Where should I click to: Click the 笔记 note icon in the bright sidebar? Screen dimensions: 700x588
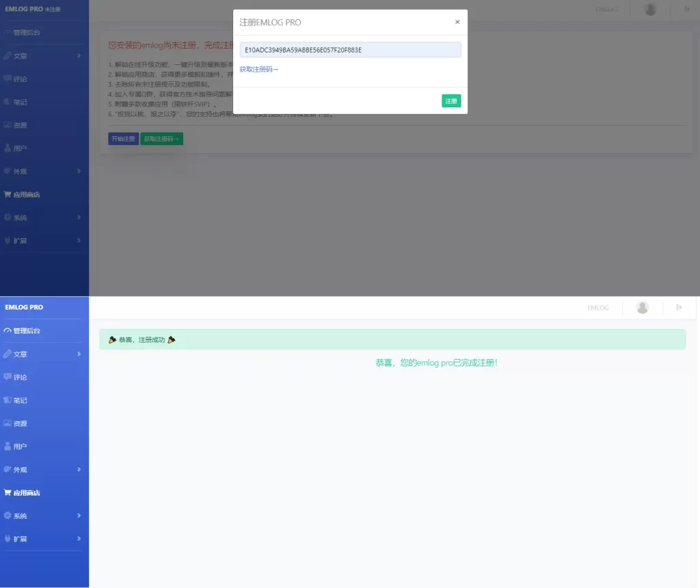pos(8,400)
